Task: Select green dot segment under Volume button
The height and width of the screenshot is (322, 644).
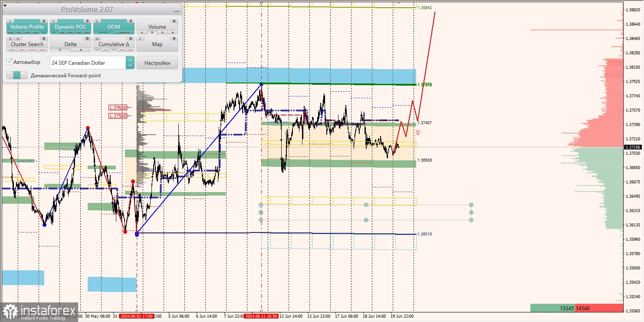Action: pyautogui.click(x=152, y=33)
